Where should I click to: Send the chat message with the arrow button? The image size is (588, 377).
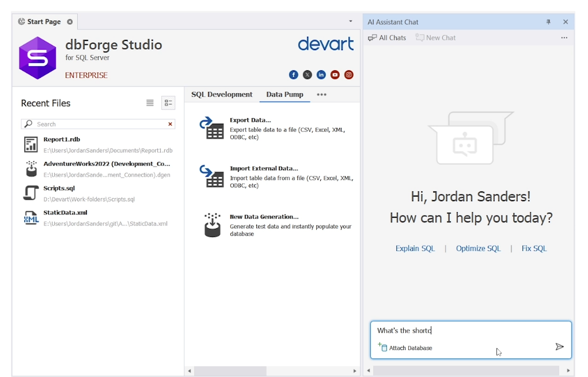pos(559,346)
